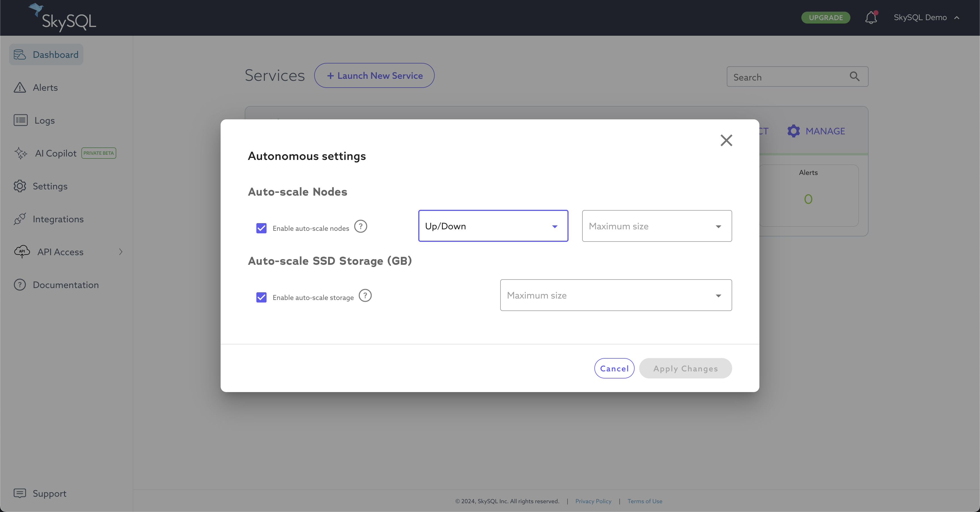
Task: Disable the Enable auto-scale nodes checkbox
Action: click(261, 228)
